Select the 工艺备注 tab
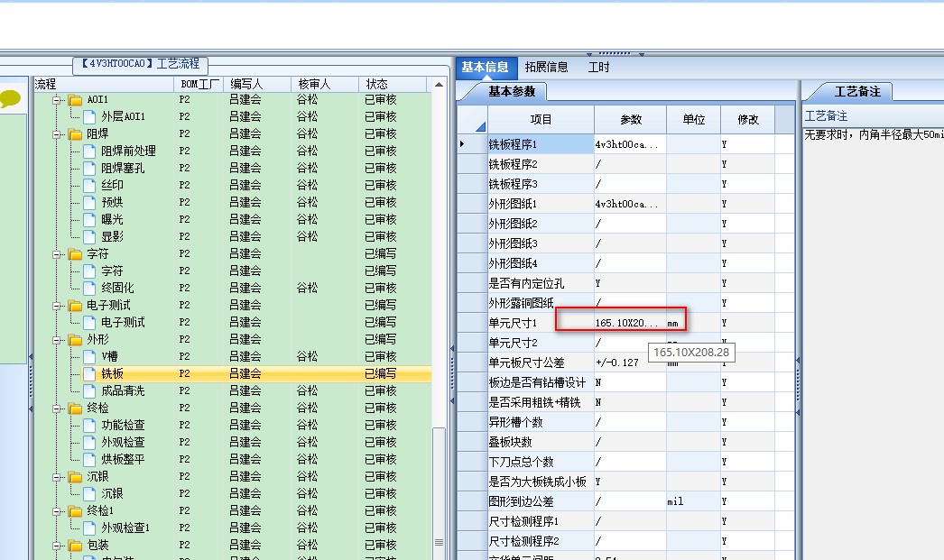 pyautogui.click(x=856, y=91)
